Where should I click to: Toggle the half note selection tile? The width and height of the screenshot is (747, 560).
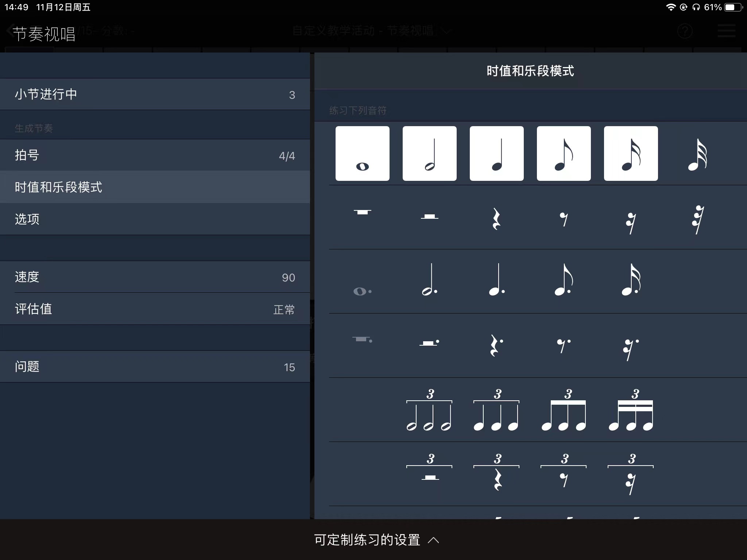(429, 153)
